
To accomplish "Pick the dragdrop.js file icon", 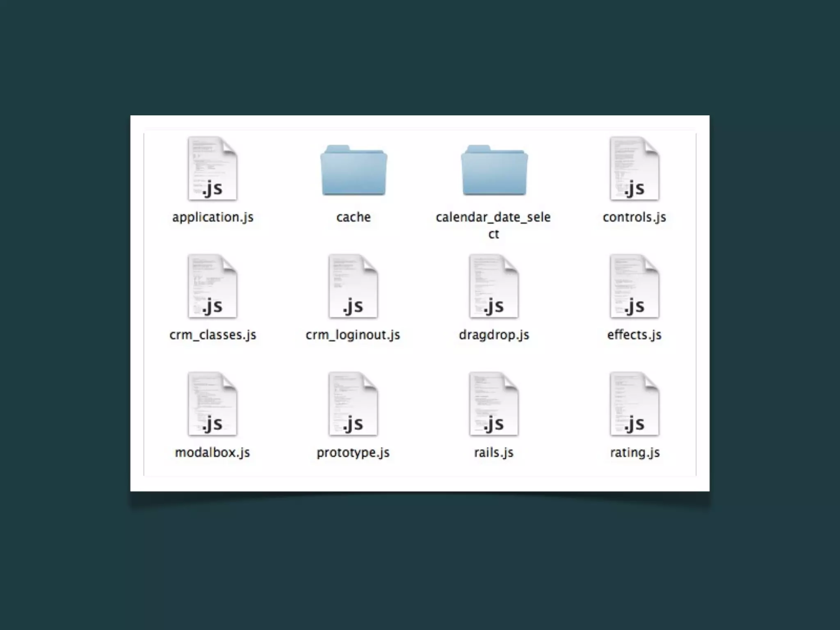I will [x=494, y=286].
